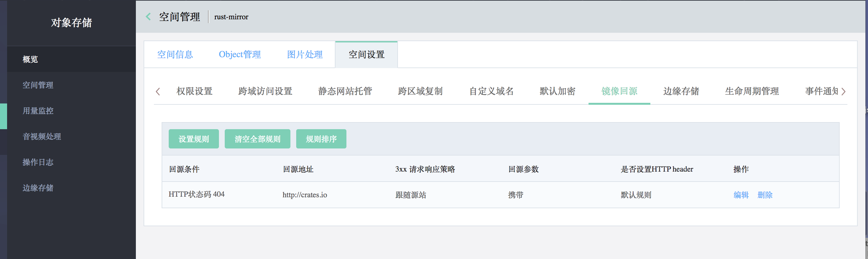Screen dimensions: 868x259
Task: Click the 规则排序 button
Action: pos(321,139)
